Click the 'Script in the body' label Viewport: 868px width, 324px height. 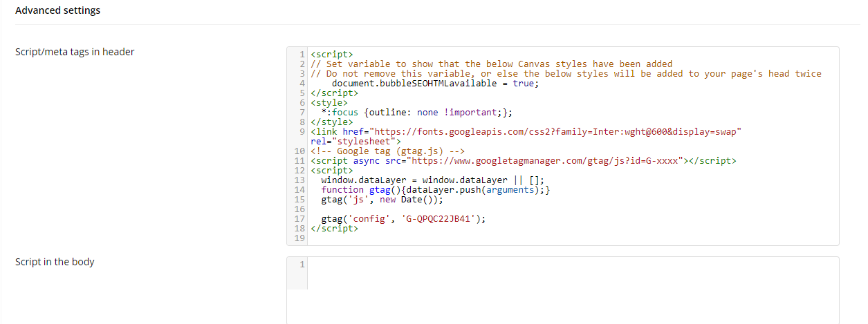tap(55, 262)
